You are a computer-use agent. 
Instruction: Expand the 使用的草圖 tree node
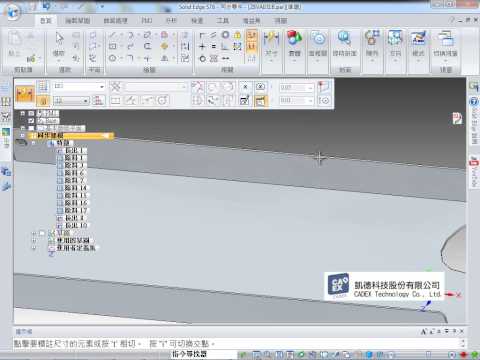pos(33,240)
